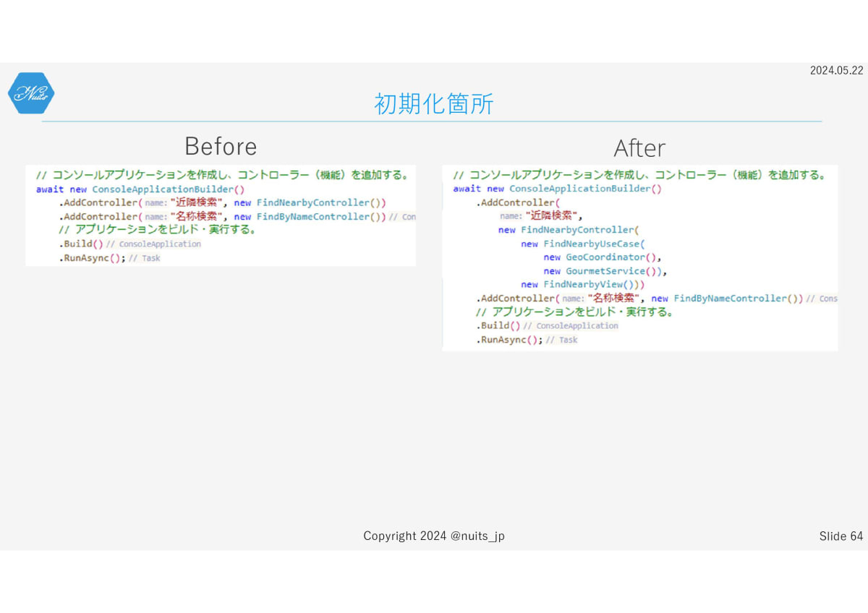This screenshot has height=613, width=868.
Task: Click .RunAsync() line in After code
Action: [527, 339]
